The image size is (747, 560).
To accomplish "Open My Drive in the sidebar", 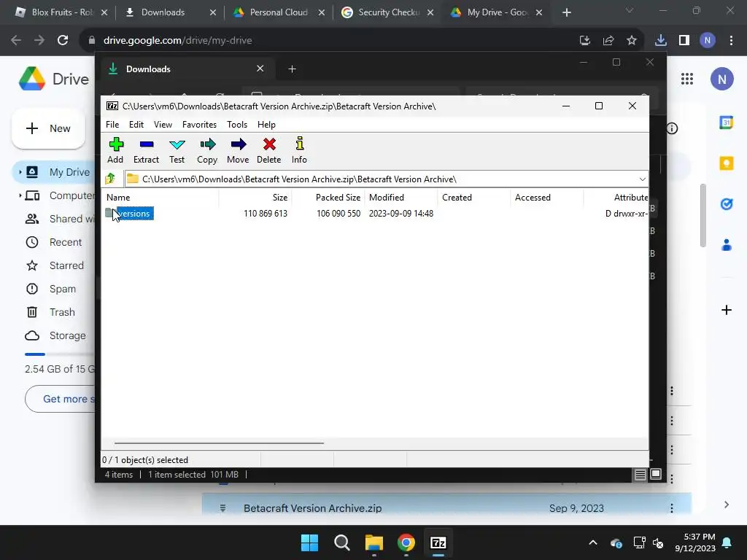I will click(x=69, y=172).
